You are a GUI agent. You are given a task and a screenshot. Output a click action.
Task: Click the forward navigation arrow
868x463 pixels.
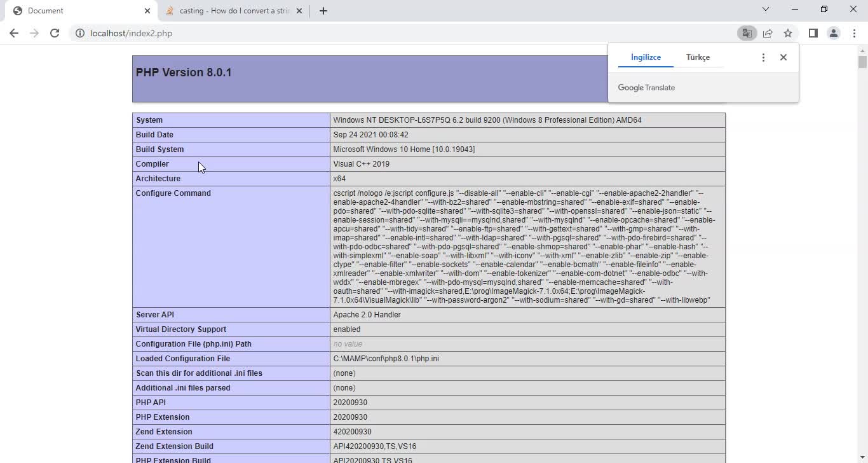(34, 33)
